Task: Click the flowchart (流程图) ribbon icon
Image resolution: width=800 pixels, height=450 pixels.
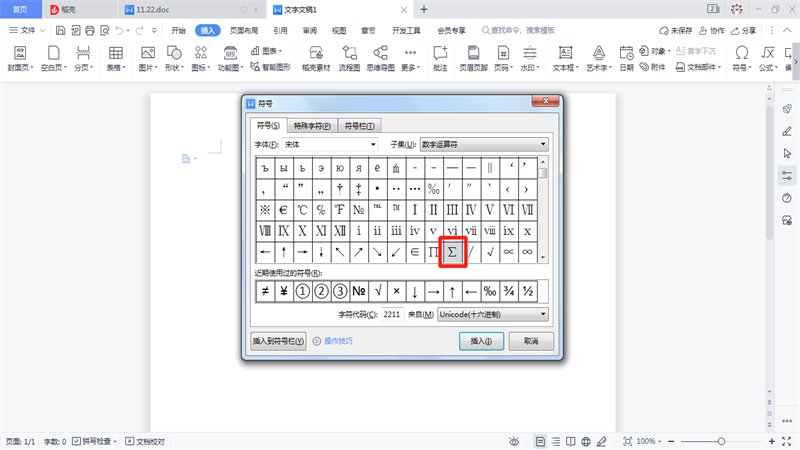Action: [x=349, y=57]
